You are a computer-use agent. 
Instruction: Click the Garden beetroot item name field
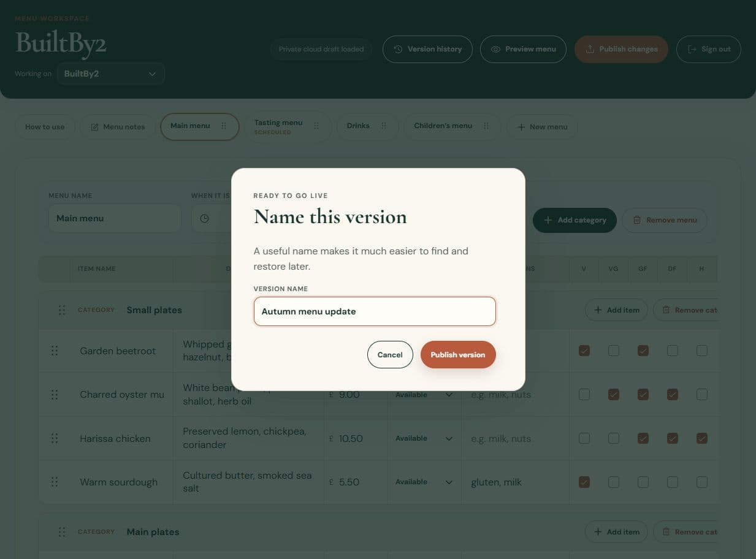tap(121, 351)
